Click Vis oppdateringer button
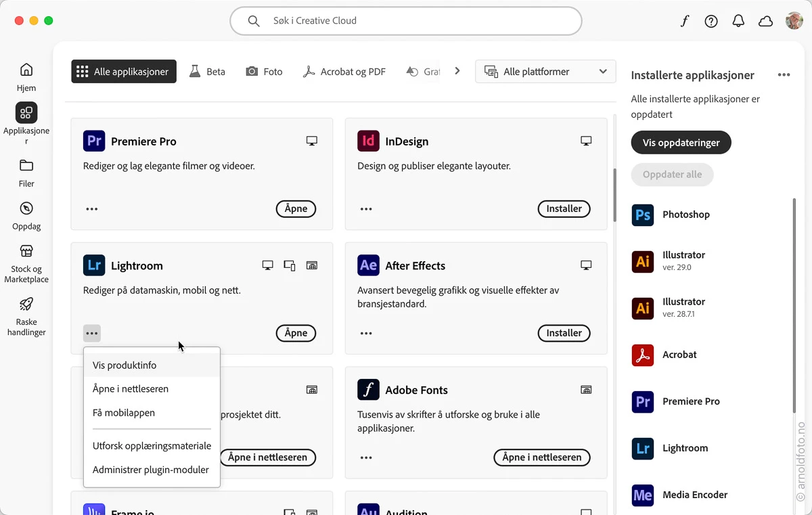Image resolution: width=812 pixels, height=515 pixels. 681,143
